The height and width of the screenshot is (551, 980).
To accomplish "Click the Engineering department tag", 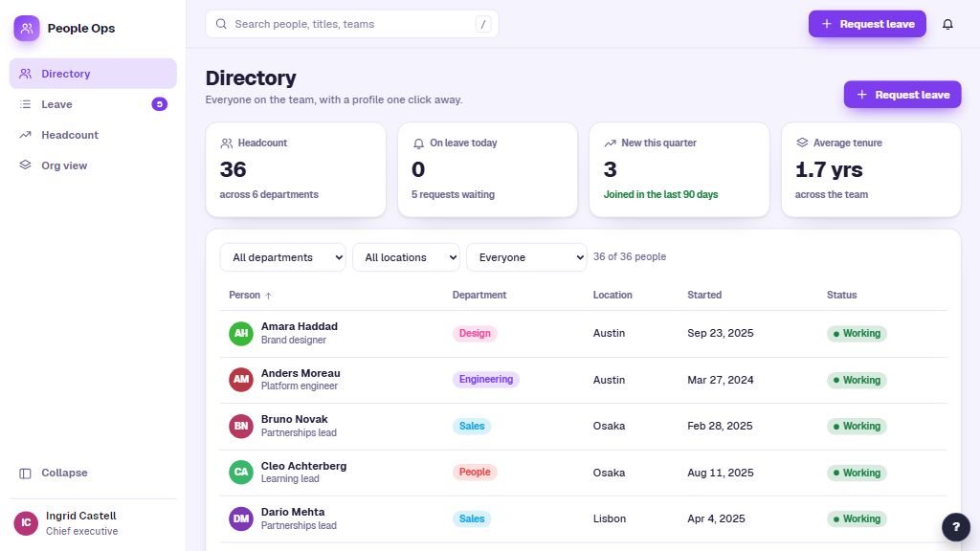I will pos(486,379).
